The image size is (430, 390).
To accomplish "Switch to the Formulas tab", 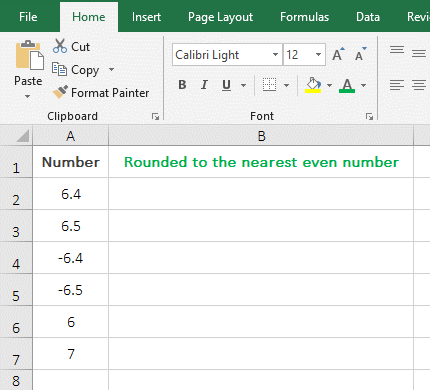I will point(304,17).
